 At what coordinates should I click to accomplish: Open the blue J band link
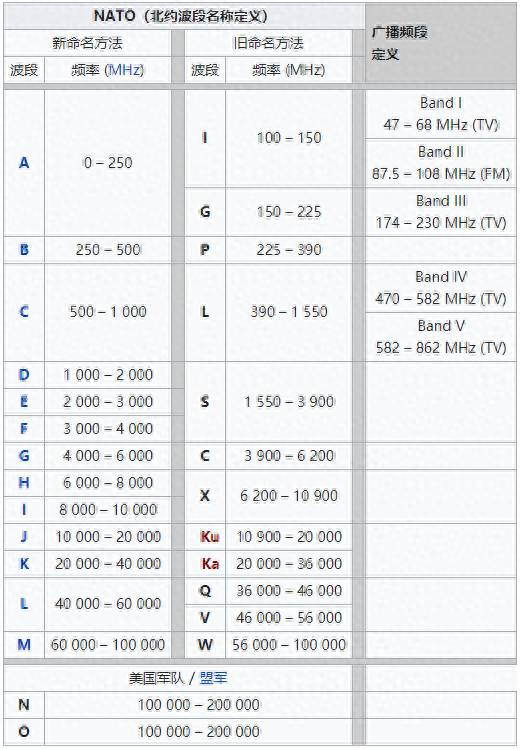tap(24, 537)
